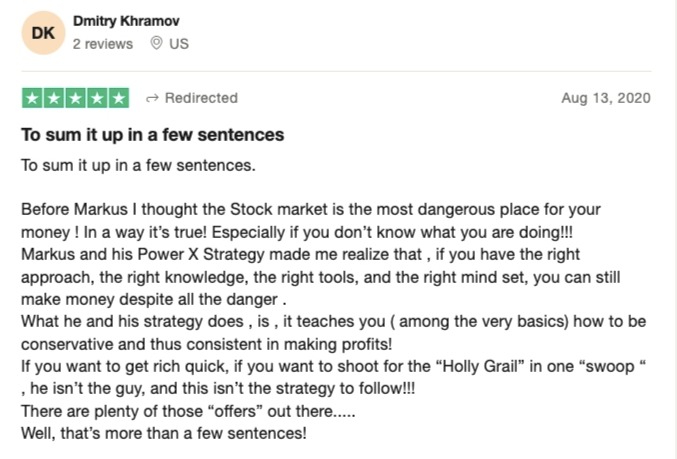Select the US country label

coord(179,44)
